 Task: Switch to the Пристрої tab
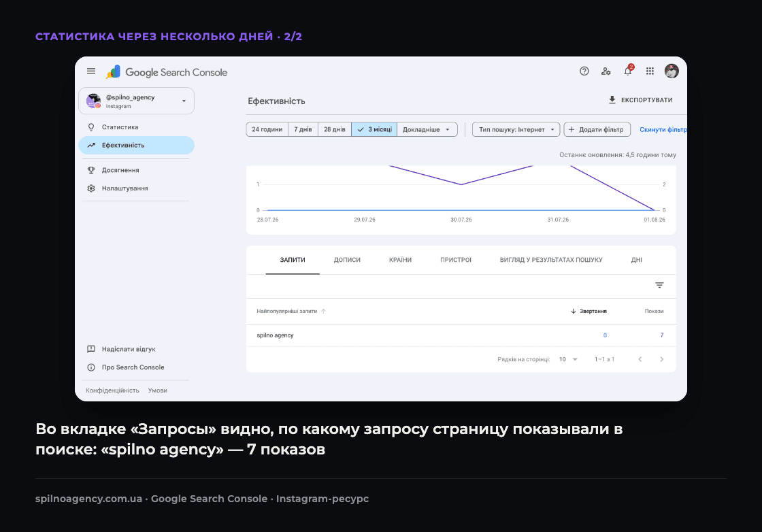pos(456,260)
